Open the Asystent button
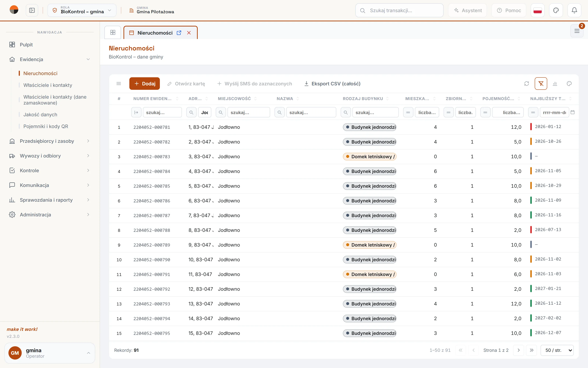Screen dimensions: 588x368 pyautogui.click(x=467, y=10)
